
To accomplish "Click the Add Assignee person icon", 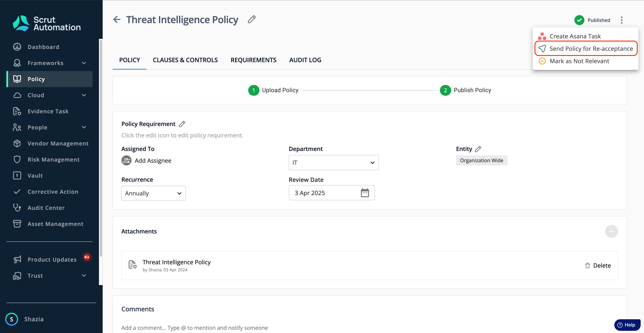I will [x=126, y=160].
